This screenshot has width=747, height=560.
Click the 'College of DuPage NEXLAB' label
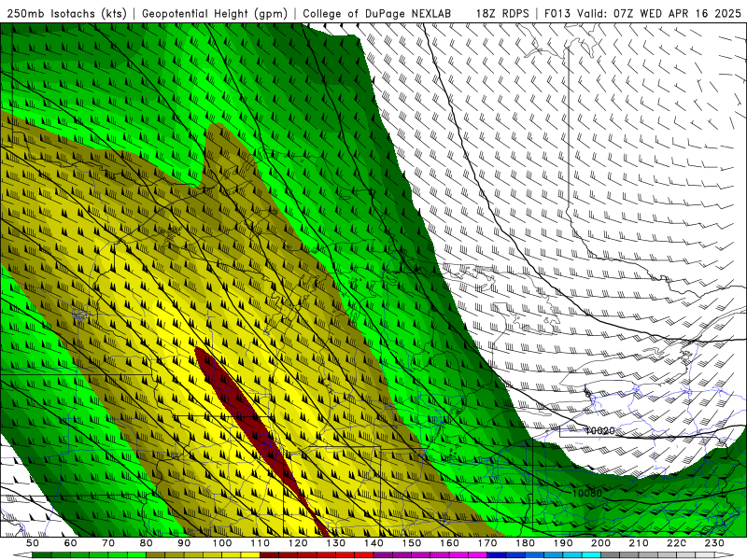376,13
